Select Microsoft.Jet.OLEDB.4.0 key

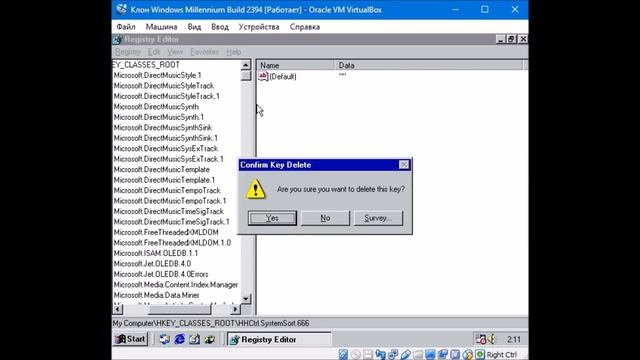152,264
